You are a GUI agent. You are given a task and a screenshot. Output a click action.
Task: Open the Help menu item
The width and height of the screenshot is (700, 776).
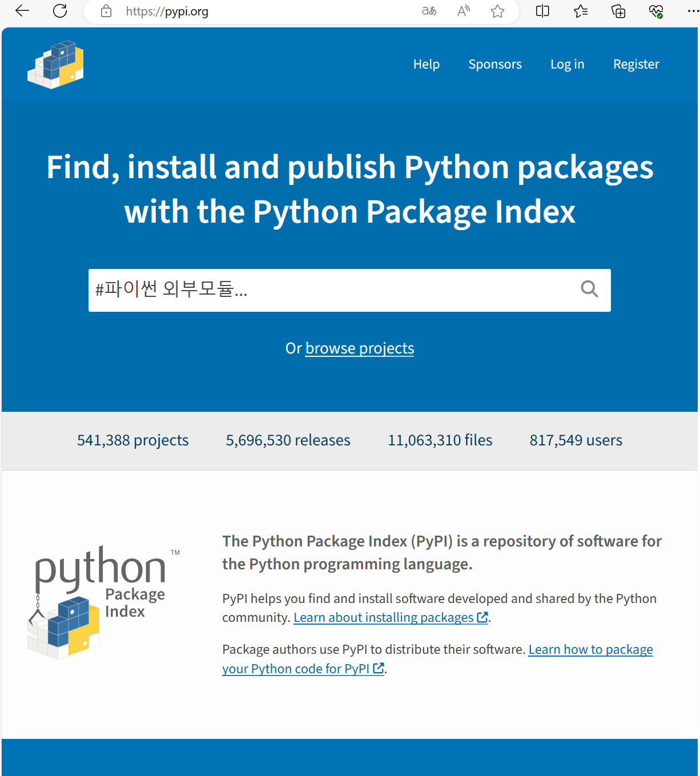coord(427,64)
